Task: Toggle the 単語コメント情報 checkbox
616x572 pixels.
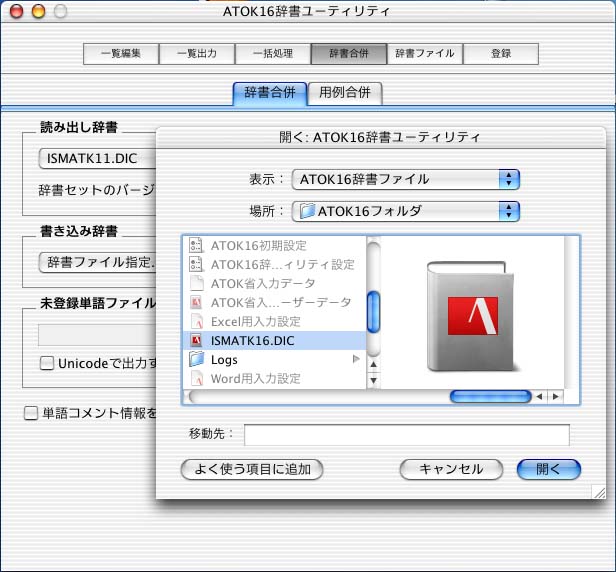Action: (x=31, y=413)
